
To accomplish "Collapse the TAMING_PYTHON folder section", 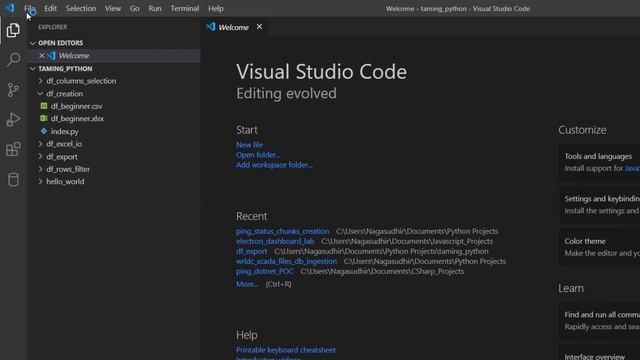I will pyautogui.click(x=33, y=69).
